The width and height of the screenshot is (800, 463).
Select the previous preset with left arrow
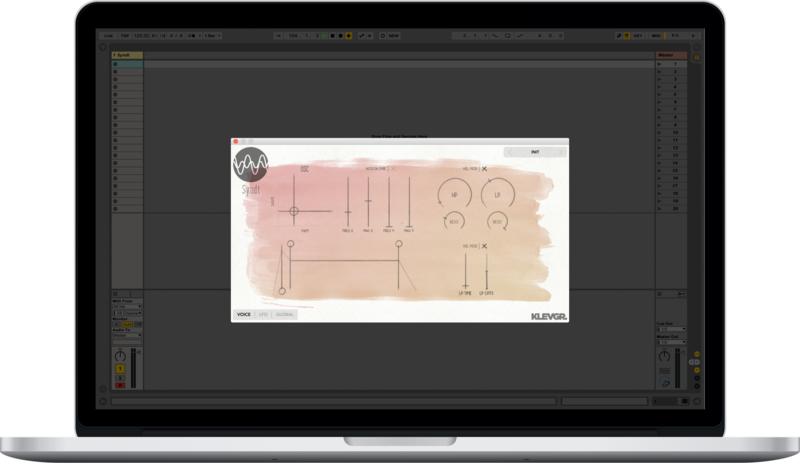tap(509, 152)
